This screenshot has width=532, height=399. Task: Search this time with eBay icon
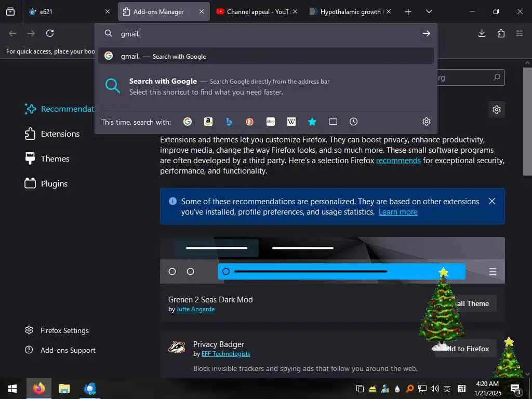(271, 122)
